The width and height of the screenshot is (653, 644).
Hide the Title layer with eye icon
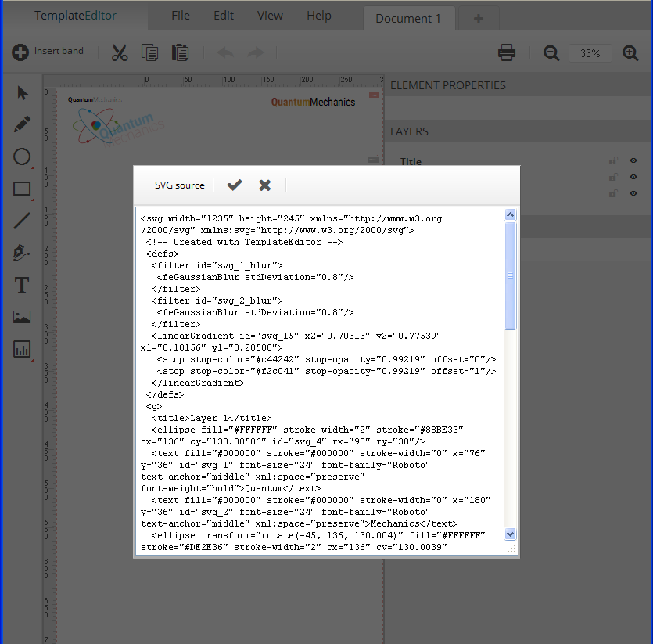633,160
